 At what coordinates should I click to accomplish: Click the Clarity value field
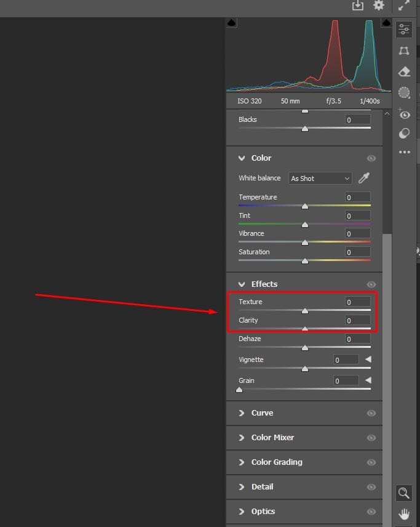358,320
